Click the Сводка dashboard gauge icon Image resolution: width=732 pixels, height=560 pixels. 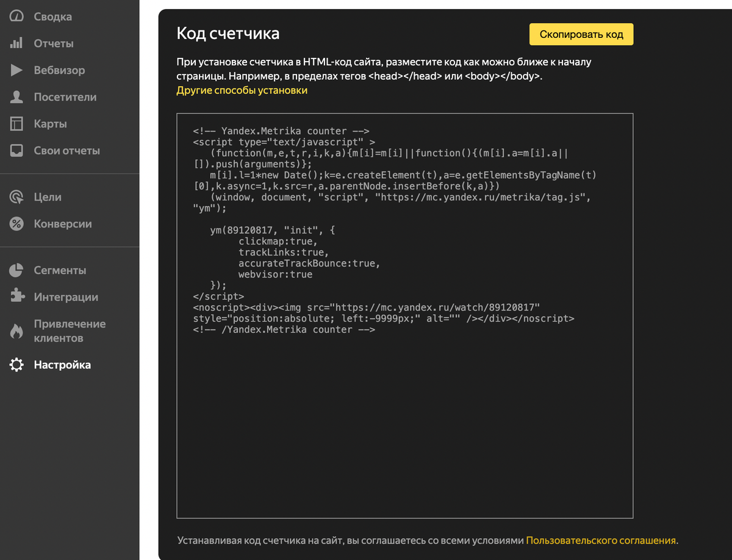pos(16,16)
